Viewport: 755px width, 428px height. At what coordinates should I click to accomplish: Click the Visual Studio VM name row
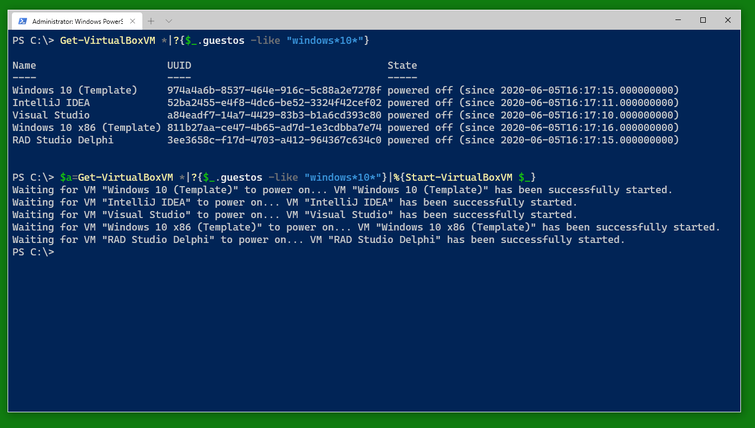point(51,116)
